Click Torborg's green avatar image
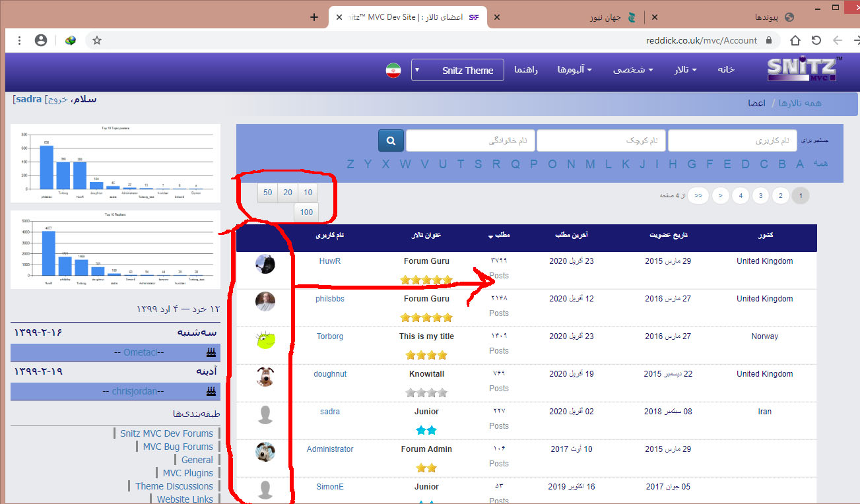860x504 pixels. 265,340
